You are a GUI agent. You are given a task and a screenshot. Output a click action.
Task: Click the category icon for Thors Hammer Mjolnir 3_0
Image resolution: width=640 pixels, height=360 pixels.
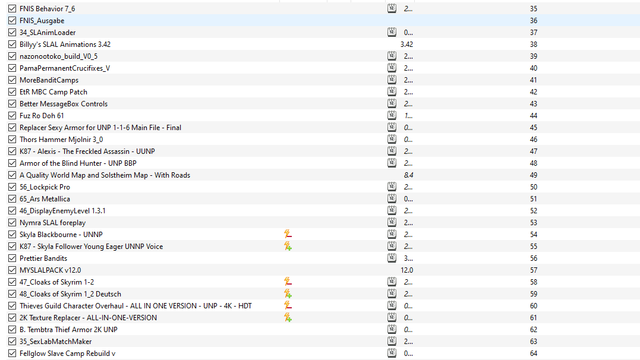(391, 139)
